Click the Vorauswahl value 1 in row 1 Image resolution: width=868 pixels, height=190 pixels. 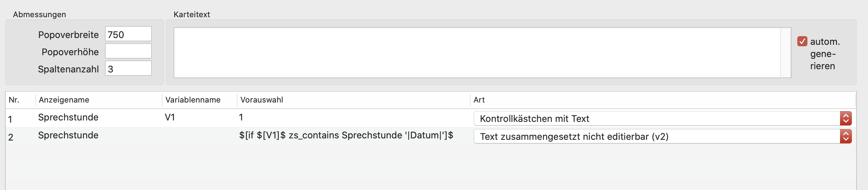point(241,118)
